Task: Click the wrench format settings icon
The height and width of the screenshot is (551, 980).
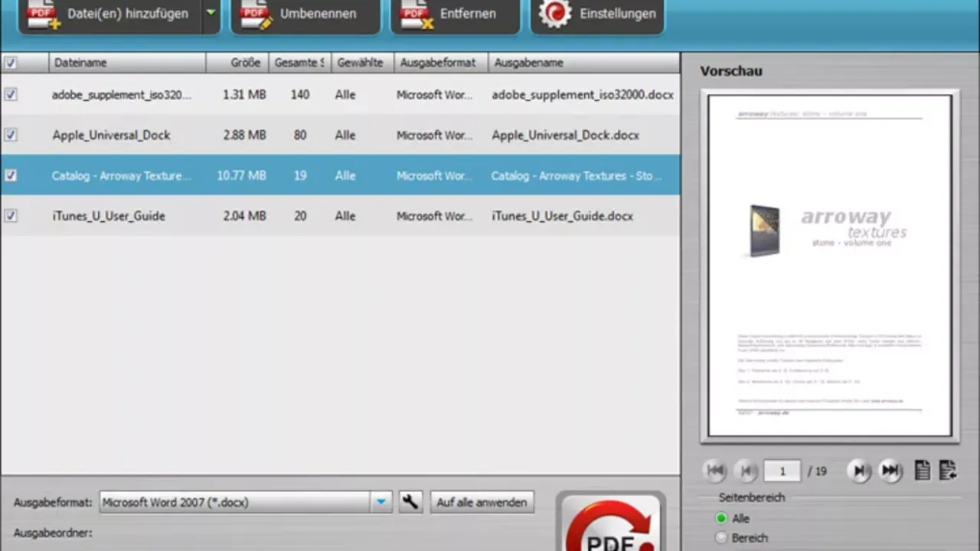Action: 410,502
